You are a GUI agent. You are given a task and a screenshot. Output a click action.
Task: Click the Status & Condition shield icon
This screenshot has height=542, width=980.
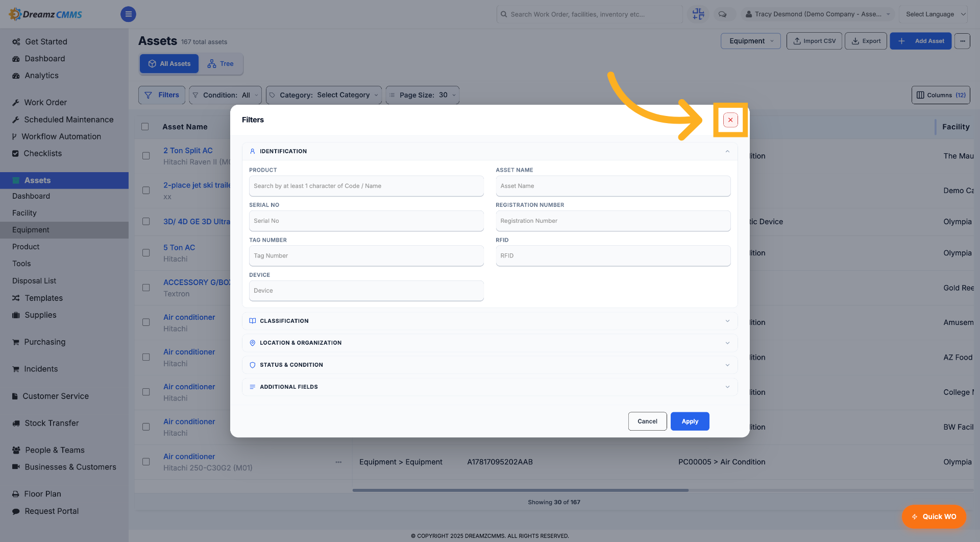tap(252, 365)
